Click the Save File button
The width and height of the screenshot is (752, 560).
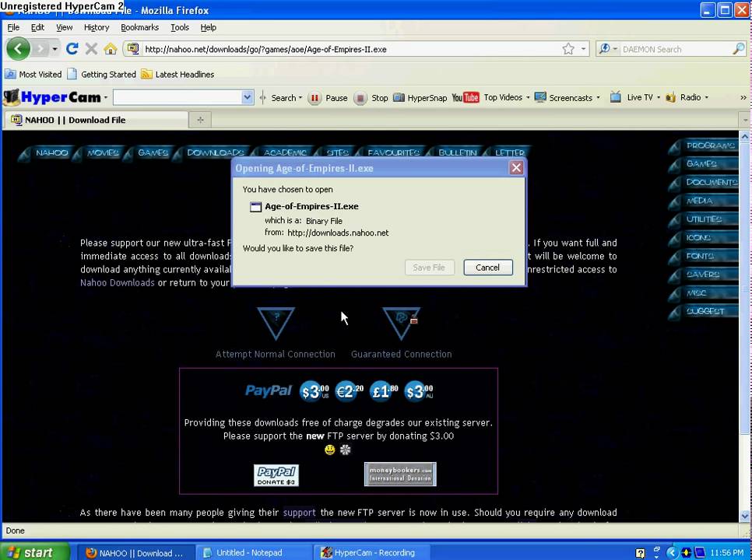coord(429,268)
